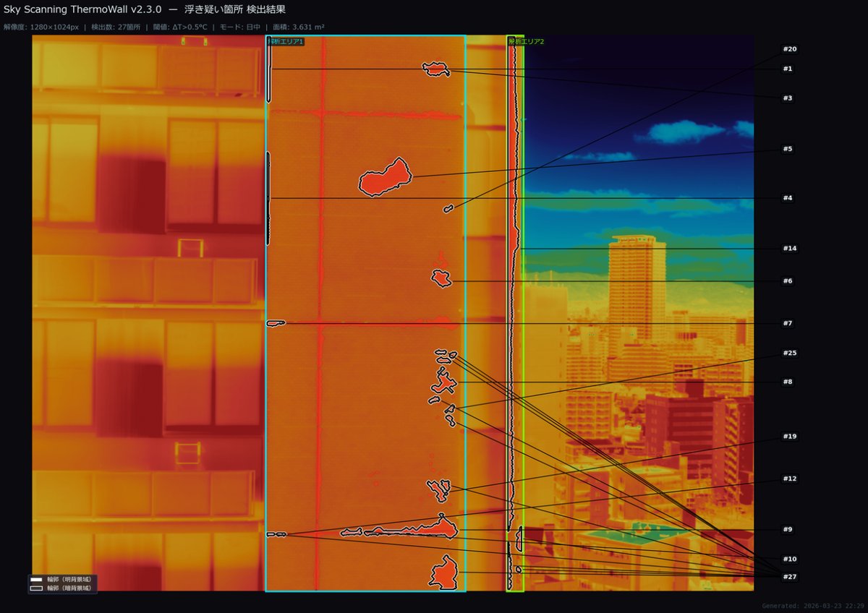
Task: Click the #9 detection label
Action: (788, 529)
